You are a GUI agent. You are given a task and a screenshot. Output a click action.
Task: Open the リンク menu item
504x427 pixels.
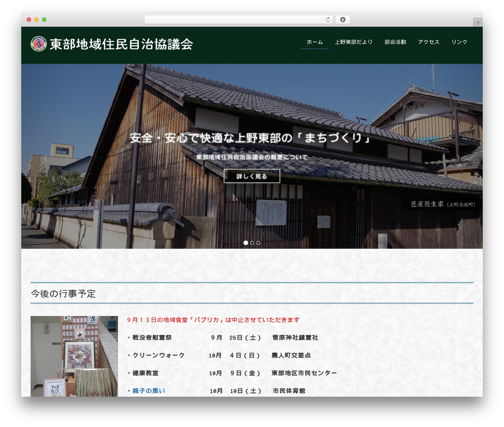click(x=459, y=42)
